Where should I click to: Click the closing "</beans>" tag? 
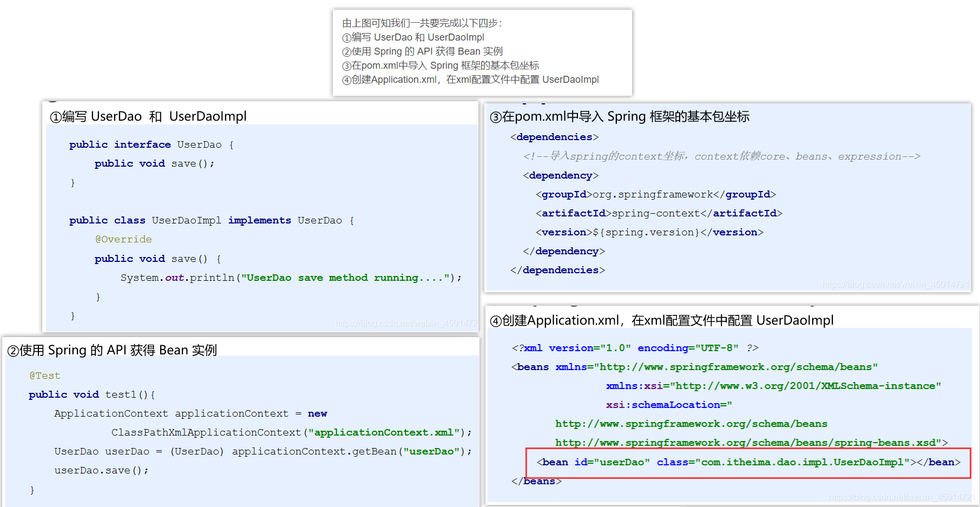pos(537,481)
